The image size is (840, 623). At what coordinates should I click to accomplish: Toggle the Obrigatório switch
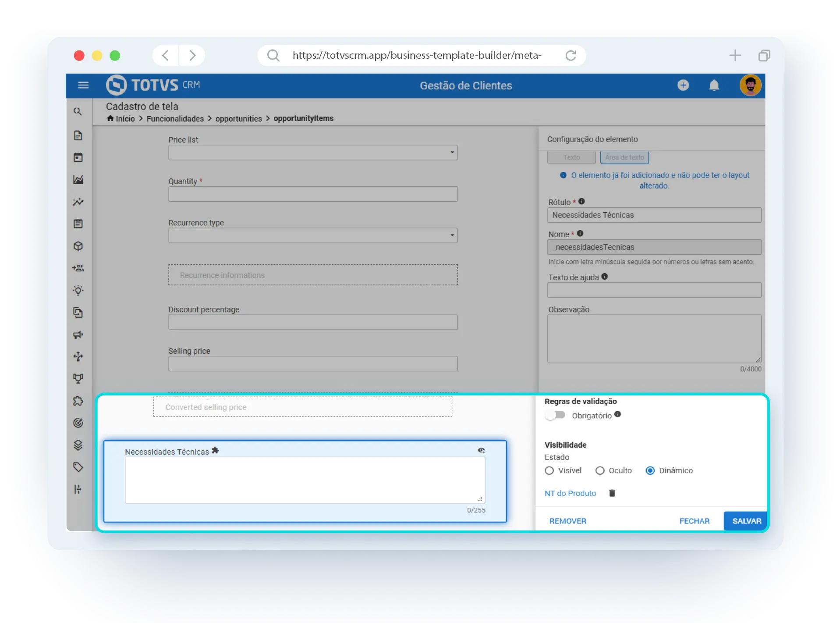[555, 415]
